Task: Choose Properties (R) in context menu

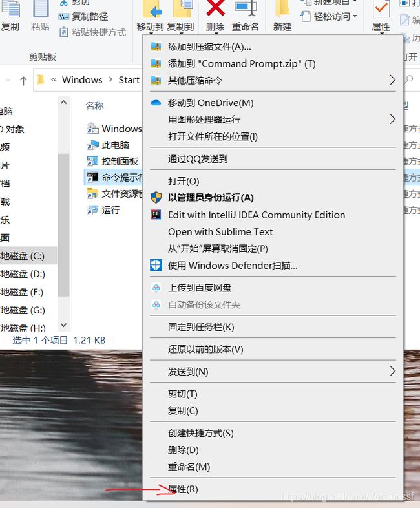Action: [273, 489]
